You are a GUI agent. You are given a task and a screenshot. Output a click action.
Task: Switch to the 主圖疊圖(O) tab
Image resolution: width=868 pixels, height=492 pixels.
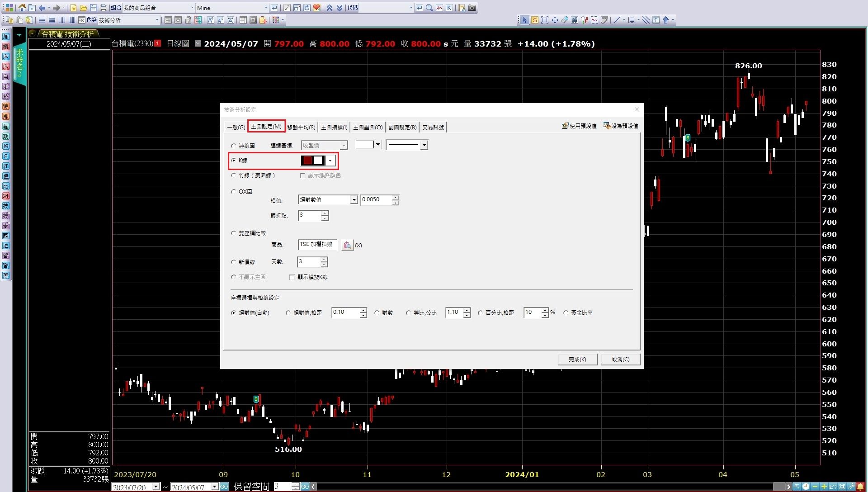coord(368,128)
